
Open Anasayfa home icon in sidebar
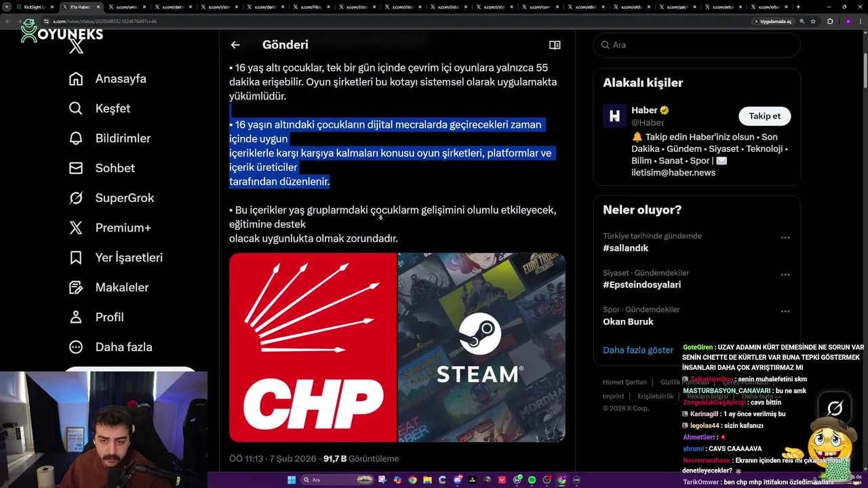pyautogui.click(x=76, y=79)
